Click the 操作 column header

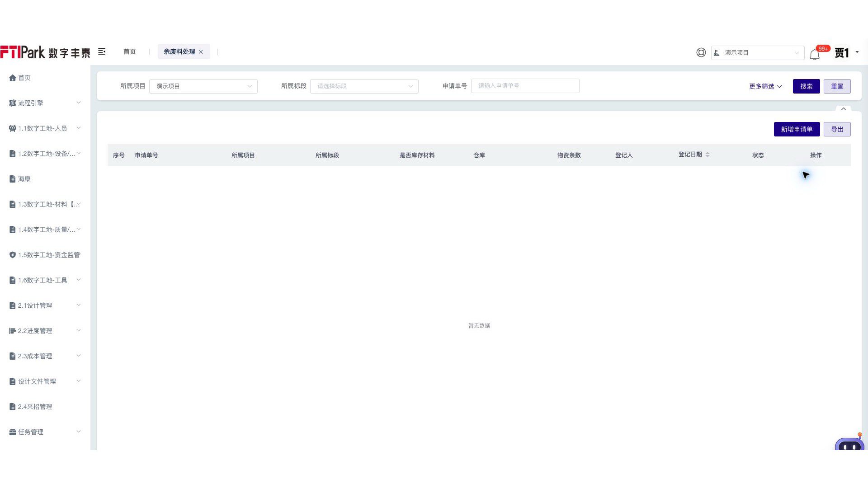click(816, 155)
